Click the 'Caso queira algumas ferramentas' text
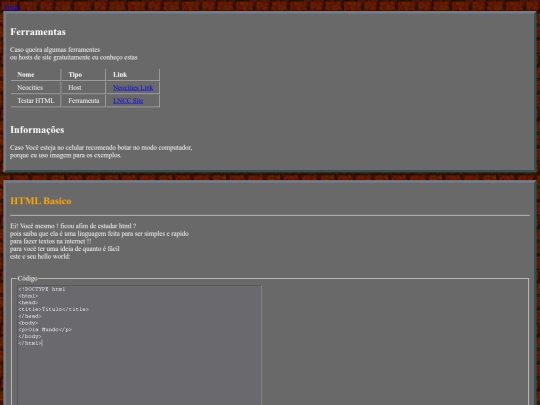 click(55, 50)
